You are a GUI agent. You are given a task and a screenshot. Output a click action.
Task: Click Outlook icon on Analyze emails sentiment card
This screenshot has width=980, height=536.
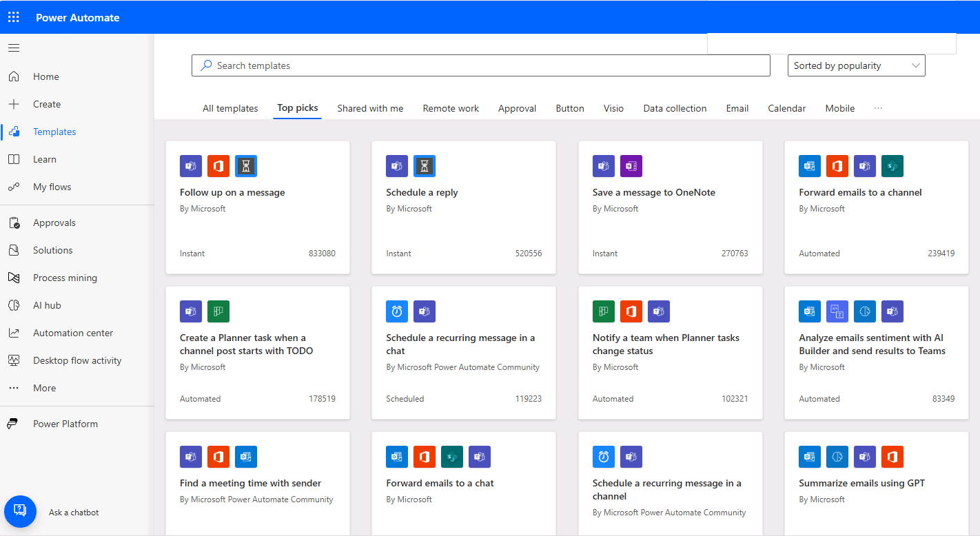810,311
